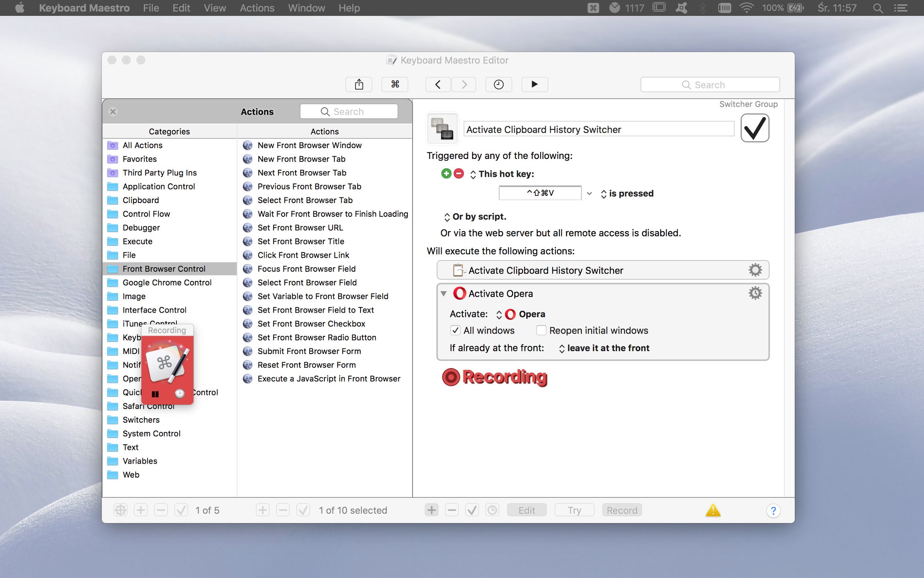Uncheck the All windows checkbox
Viewport: 924px width, 578px height.
455,330
